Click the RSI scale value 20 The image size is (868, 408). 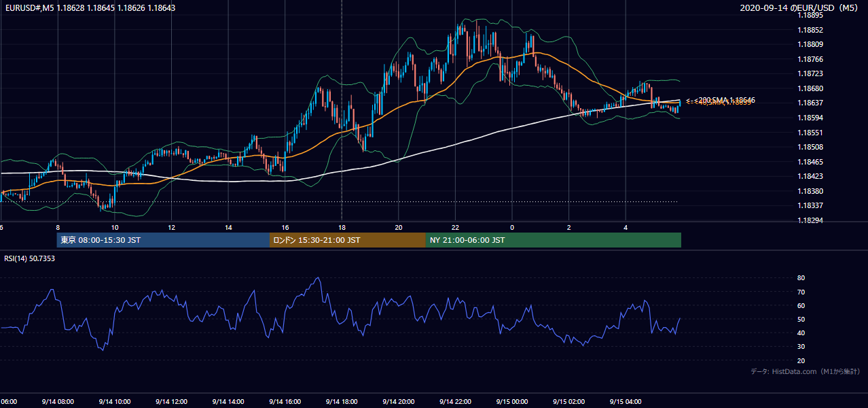801,360
